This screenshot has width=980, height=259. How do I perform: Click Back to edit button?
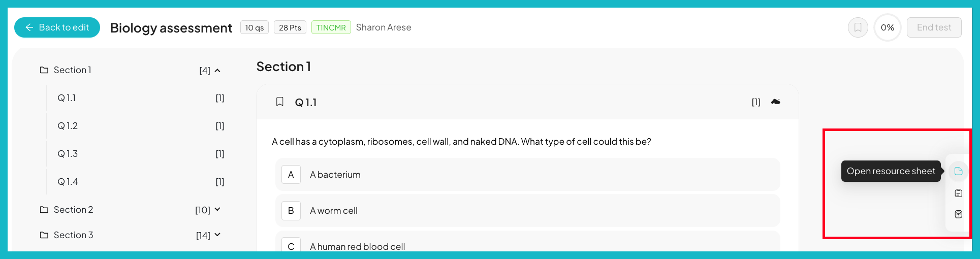coord(57,27)
